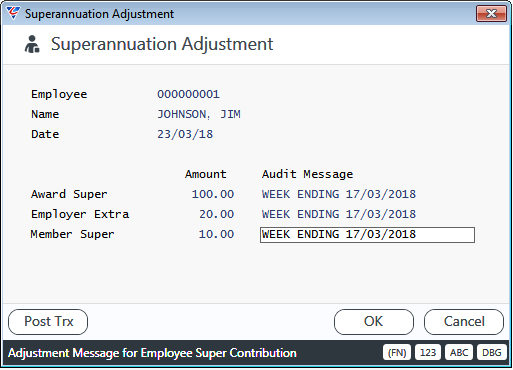Viewport: 513px width, 370px height.
Task: Toggle the (FN) status bar indicator
Action: 397,353
